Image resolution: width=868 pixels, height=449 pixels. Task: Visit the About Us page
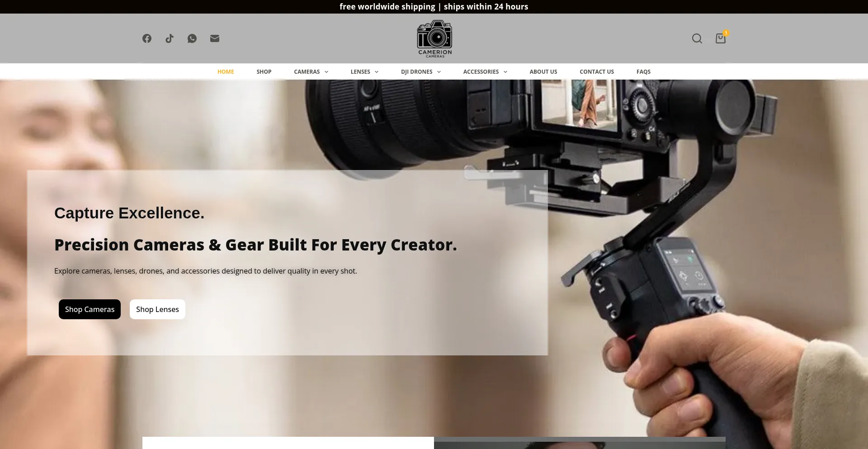(x=543, y=72)
